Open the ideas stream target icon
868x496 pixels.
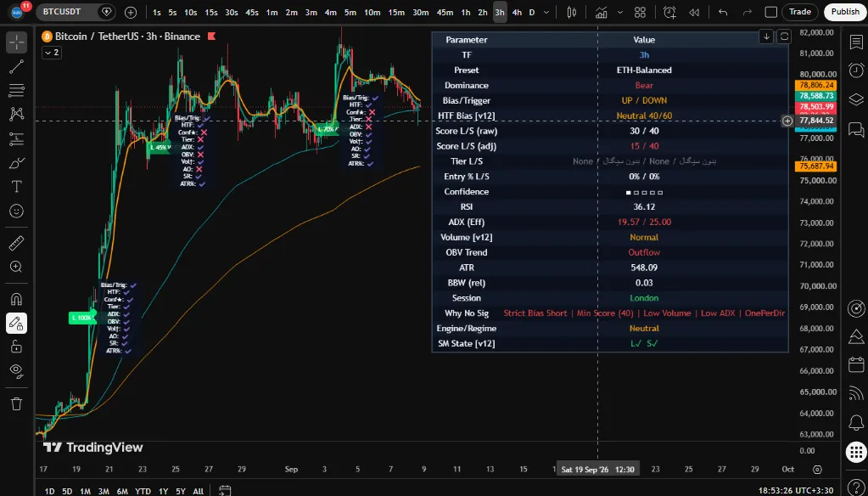(856, 308)
